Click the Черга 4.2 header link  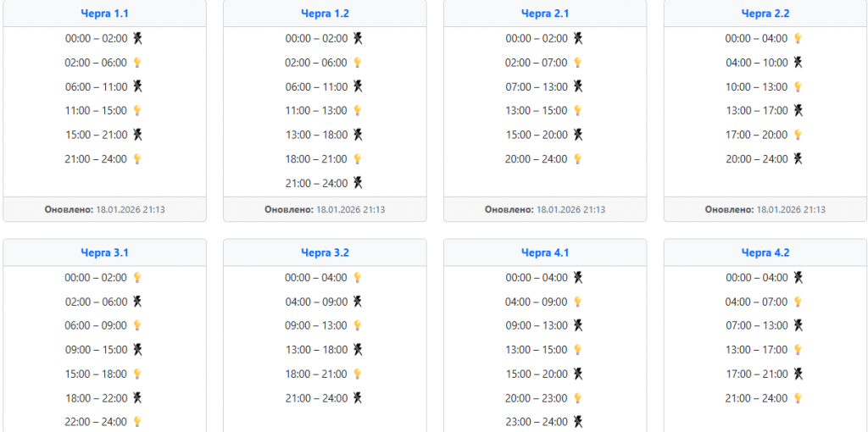(x=765, y=252)
